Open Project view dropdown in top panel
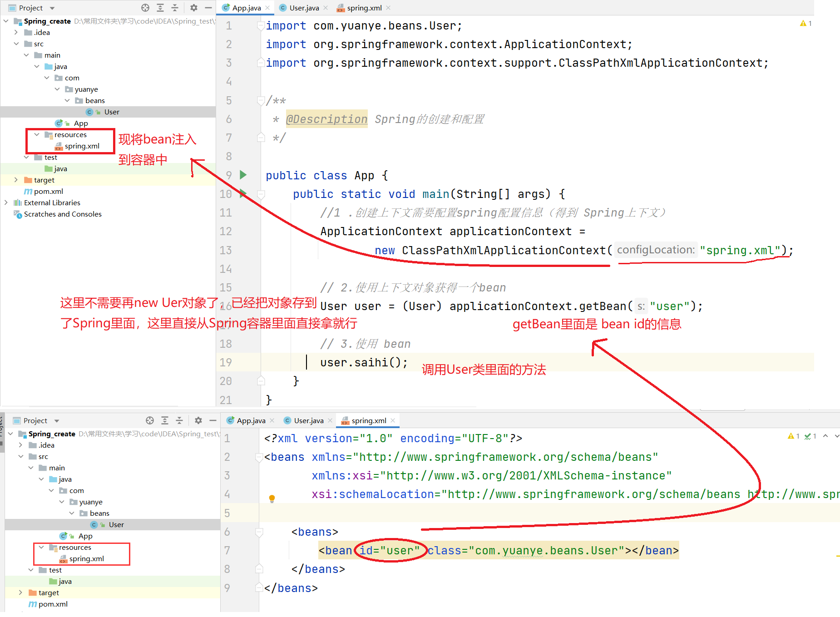The image size is (840, 617). tap(52, 8)
